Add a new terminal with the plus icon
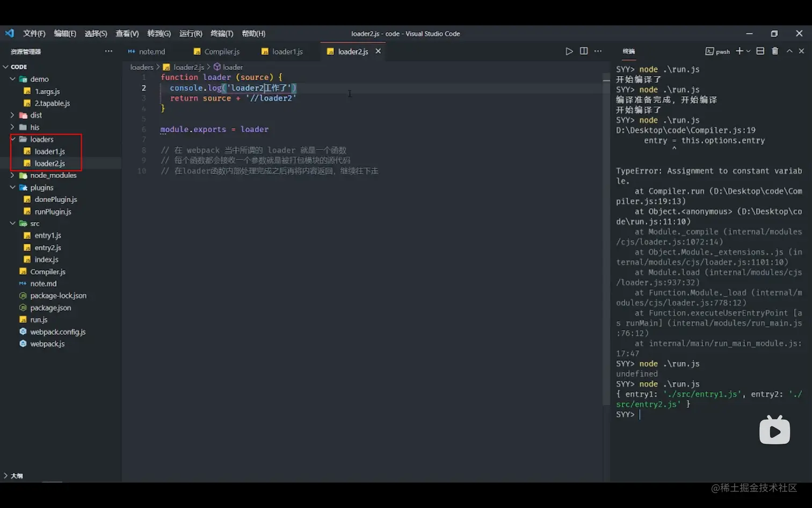 [740, 51]
